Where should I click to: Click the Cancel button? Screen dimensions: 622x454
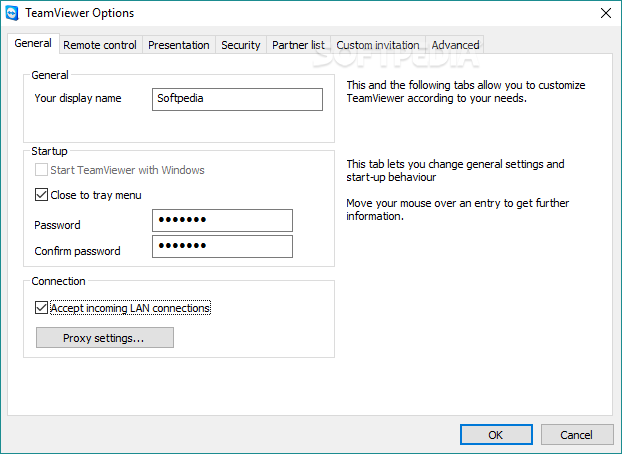coord(577,435)
